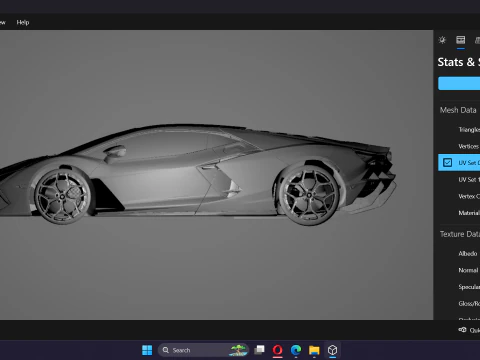
Task: Select the UV Set 1 row
Action: click(459, 179)
